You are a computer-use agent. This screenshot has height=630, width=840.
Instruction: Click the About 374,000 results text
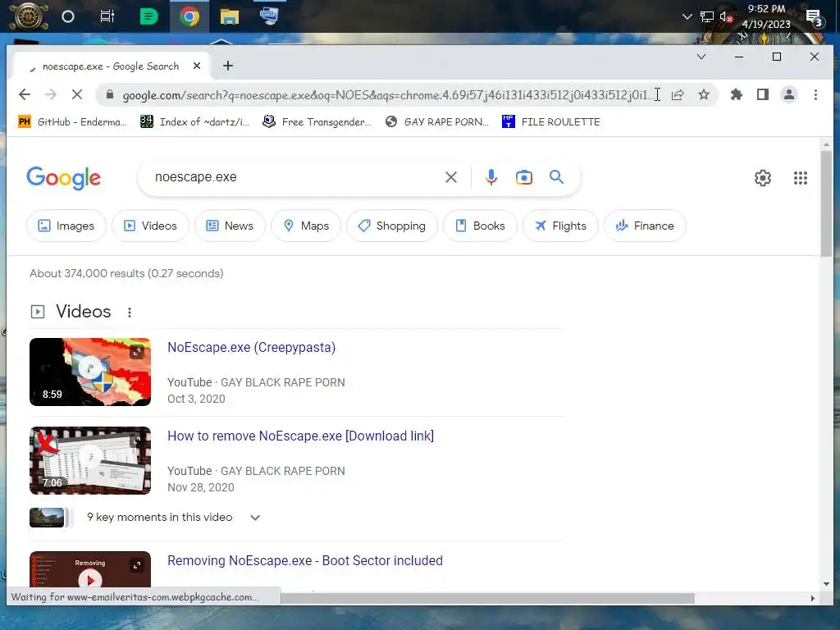pos(126,274)
